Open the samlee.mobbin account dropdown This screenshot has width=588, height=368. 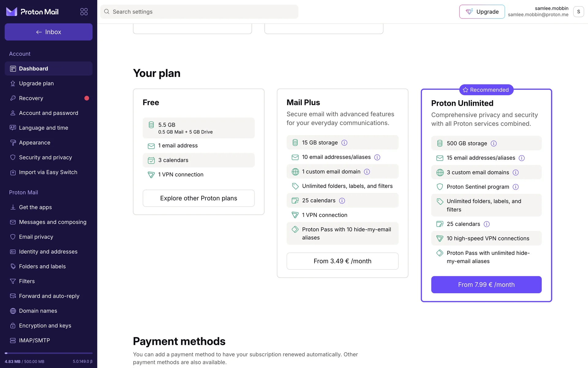(x=578, y=12)
